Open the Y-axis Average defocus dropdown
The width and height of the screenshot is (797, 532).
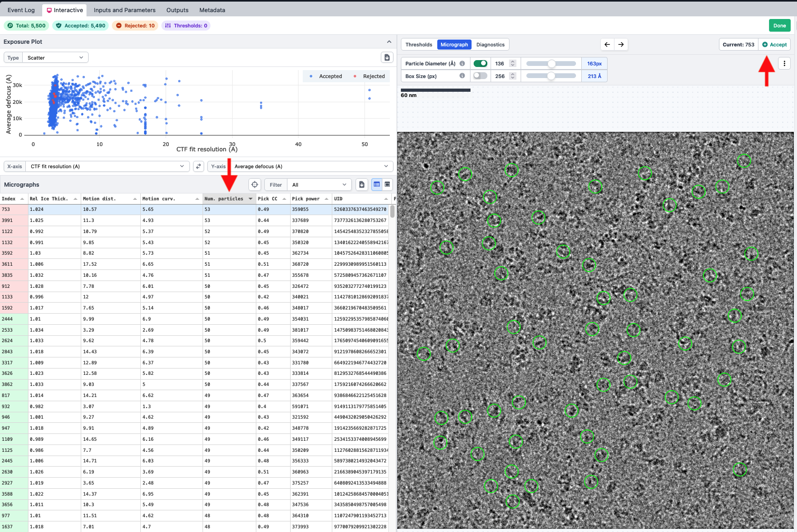(311, 167)
